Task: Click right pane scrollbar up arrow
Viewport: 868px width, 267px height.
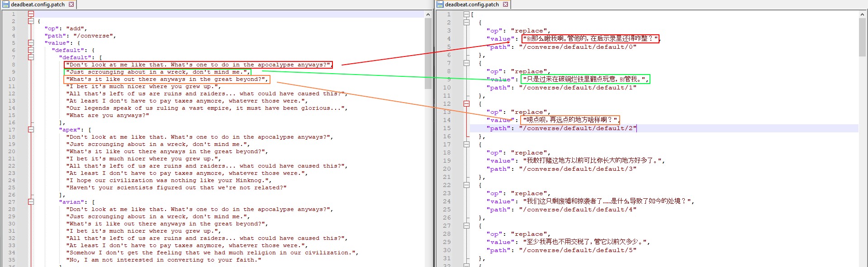Action: (862, 14)
